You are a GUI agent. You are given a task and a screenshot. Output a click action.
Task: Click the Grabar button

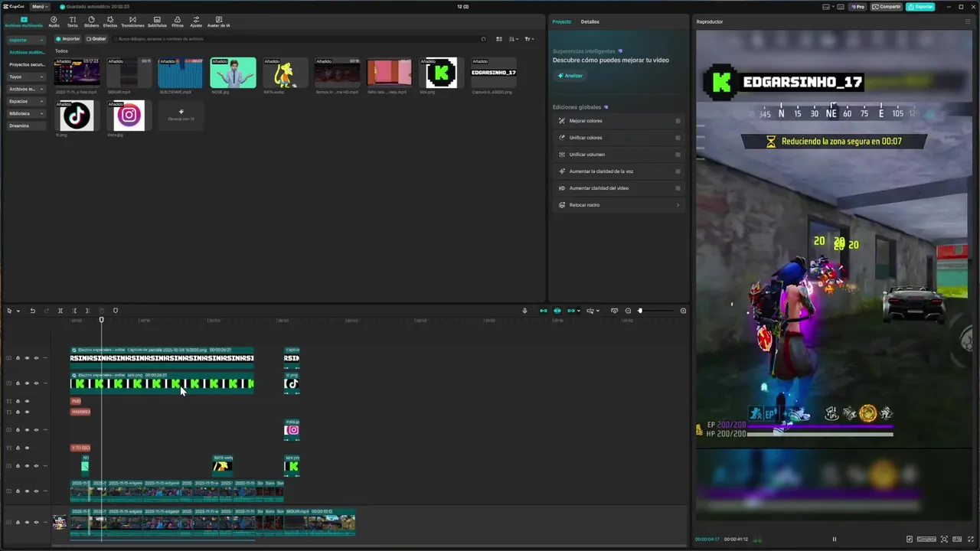96,39
